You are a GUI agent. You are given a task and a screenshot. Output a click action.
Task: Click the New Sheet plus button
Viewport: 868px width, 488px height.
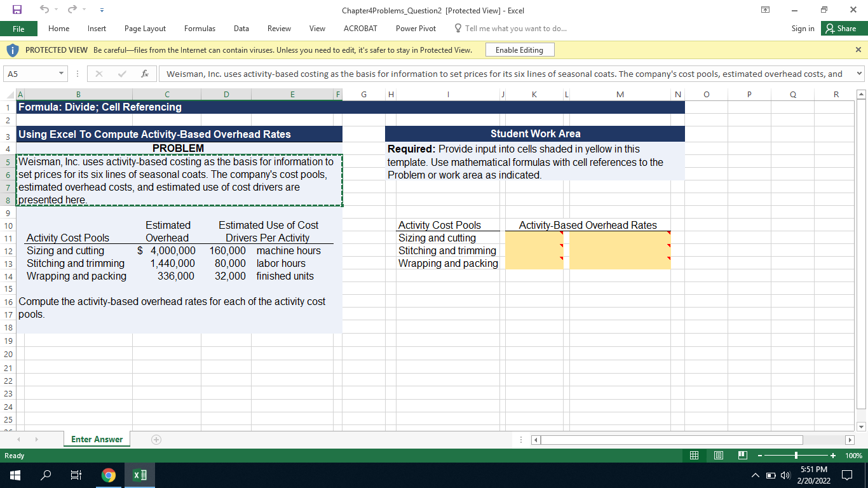156,438
